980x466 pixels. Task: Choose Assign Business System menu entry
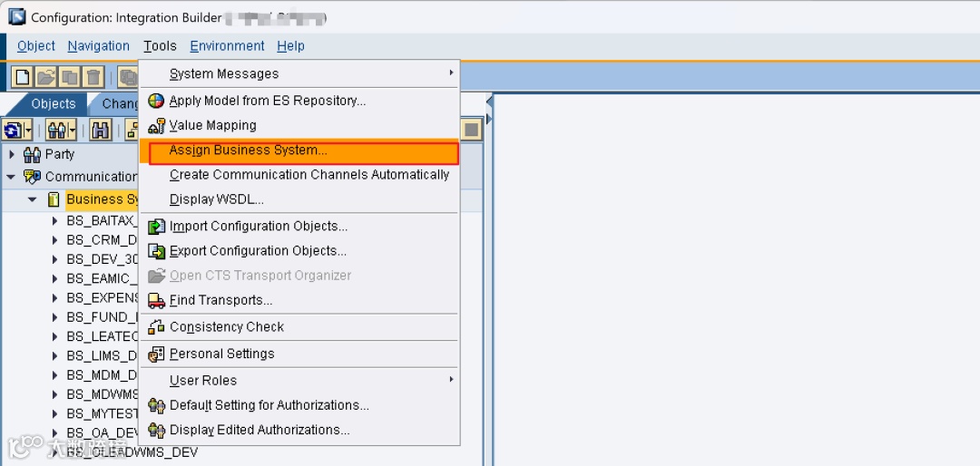(x=299, y=151)
